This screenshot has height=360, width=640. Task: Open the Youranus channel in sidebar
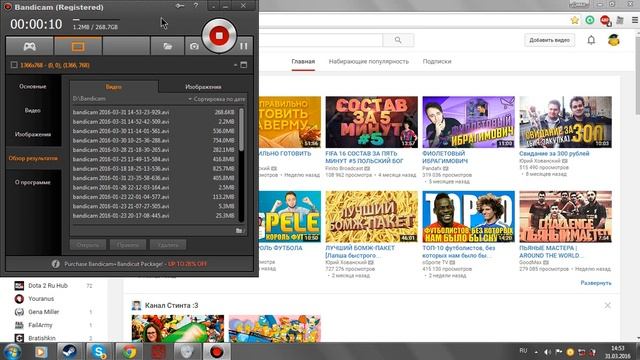(41, 299)
